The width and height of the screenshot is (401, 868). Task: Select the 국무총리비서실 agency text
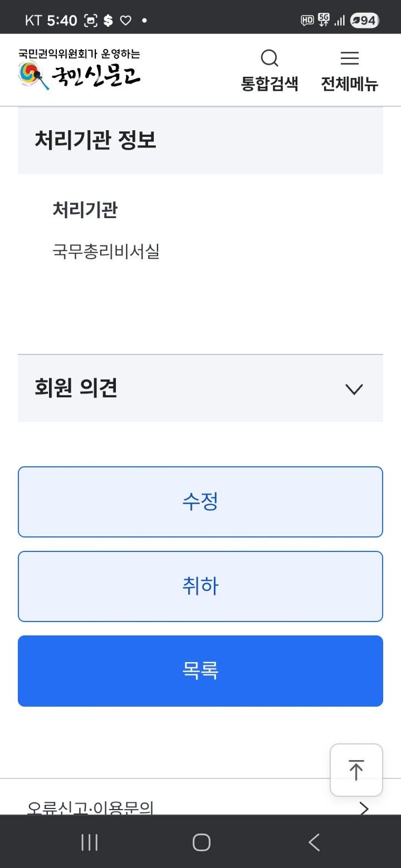106,251
